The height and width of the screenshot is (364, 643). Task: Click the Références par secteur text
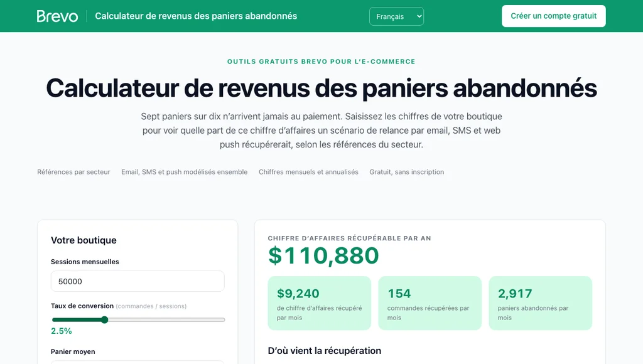74,172
